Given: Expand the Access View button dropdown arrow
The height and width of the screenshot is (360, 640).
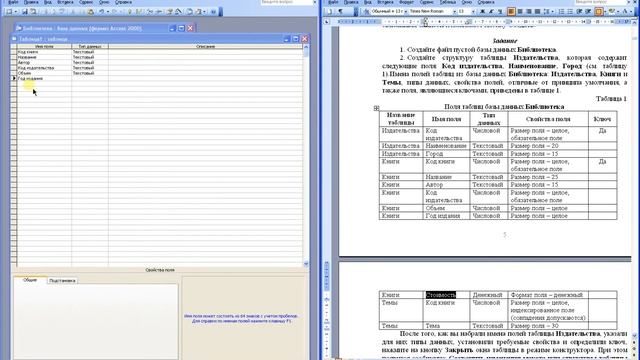Looking at the screenshot, I should [x=16, y=12].
